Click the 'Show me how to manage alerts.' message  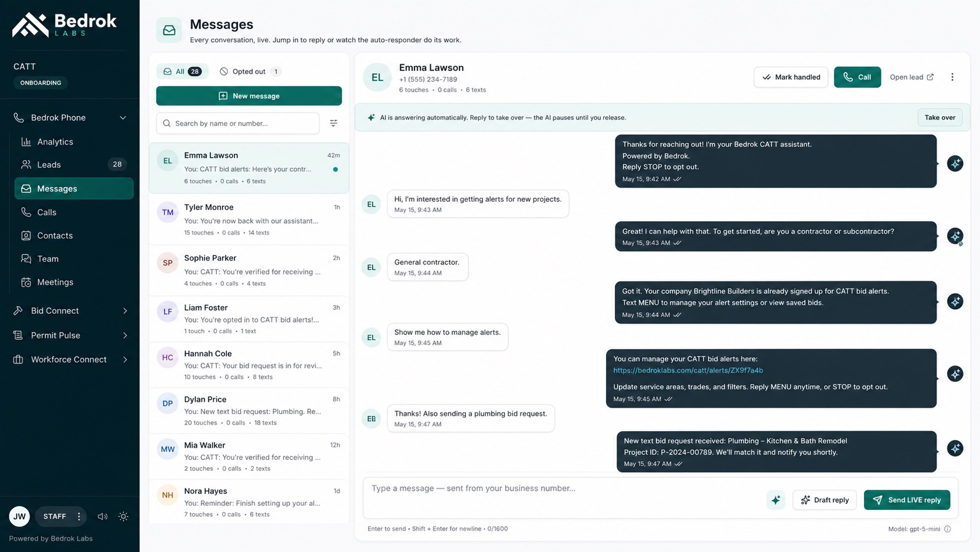[447, 337]
